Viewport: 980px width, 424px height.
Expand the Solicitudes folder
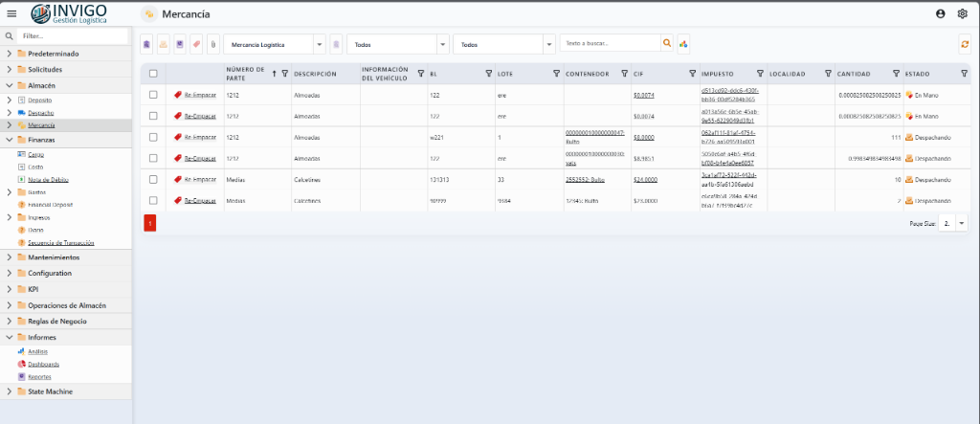[10, 70]
